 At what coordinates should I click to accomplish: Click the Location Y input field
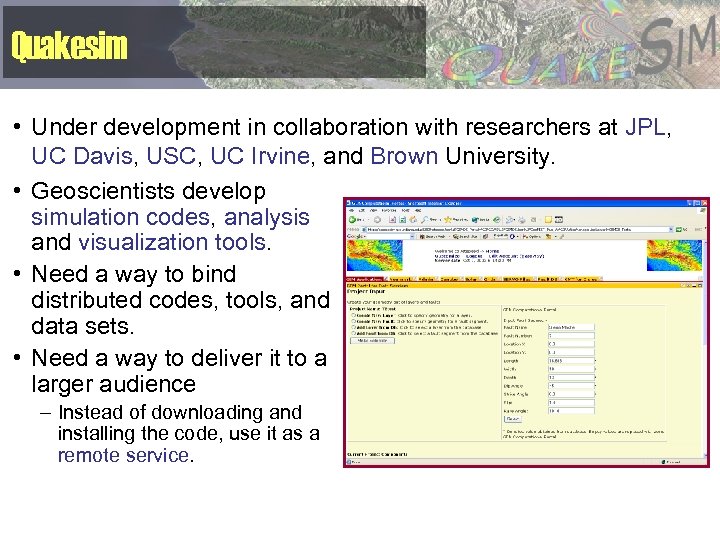[x=571, y=352]
